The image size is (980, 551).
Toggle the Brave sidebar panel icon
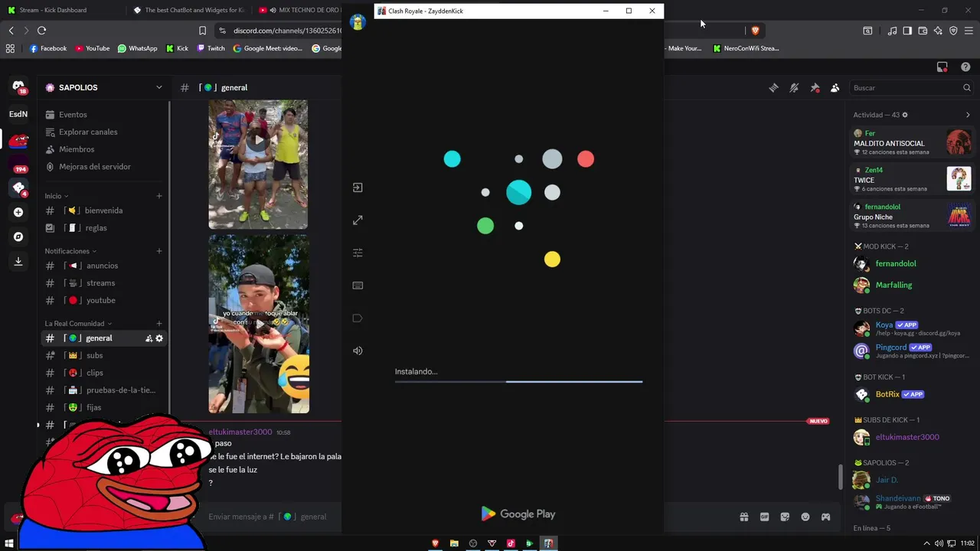[x=907, y=31]
